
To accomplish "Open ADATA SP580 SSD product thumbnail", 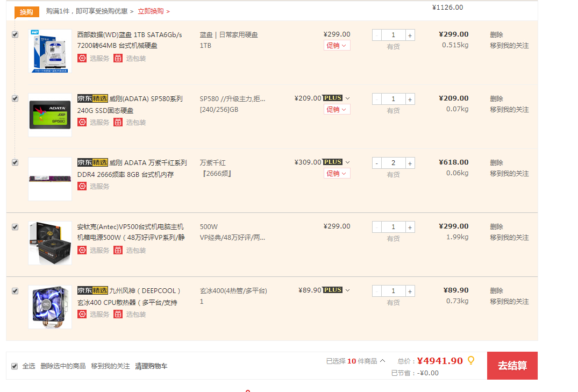I will [50, 115].
